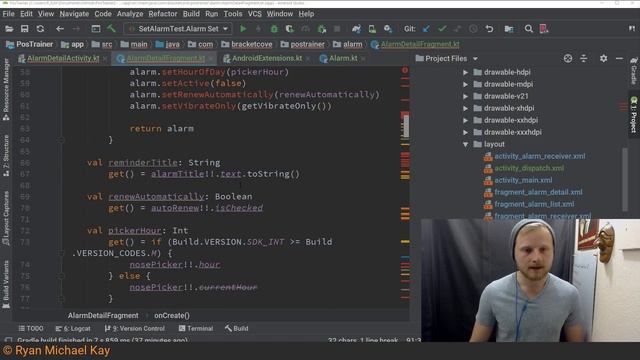Build the project with the hammer icon

(x=111, y=29)
